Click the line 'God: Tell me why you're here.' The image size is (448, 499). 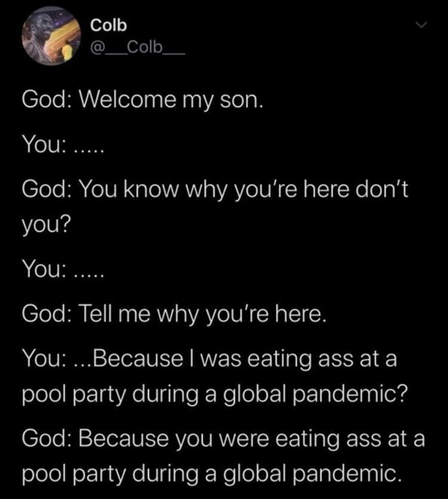pyautogui.click(x=174, y=314)
